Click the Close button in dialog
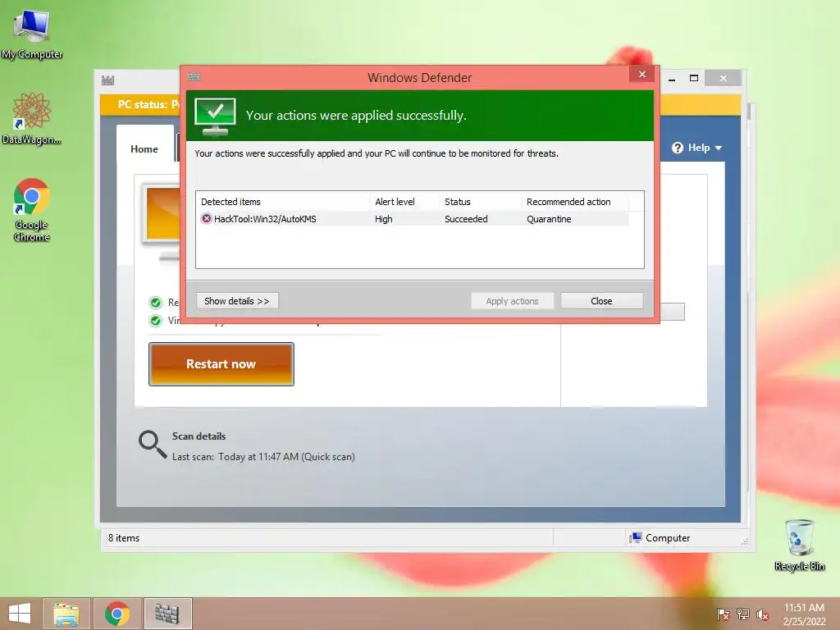The image size is (840, 630). point(601,301)
